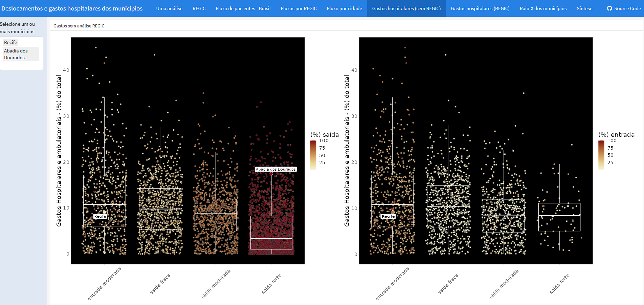Open Raio-X dos municípios tab
The image size is (644, 305).
point(543,8)
